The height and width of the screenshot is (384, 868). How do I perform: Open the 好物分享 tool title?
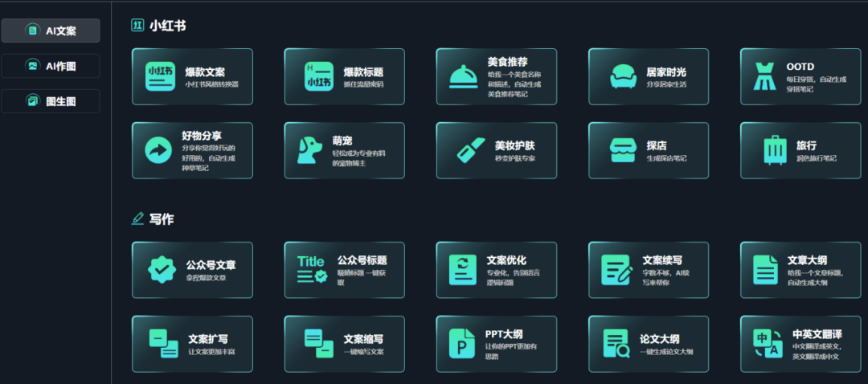202,136
